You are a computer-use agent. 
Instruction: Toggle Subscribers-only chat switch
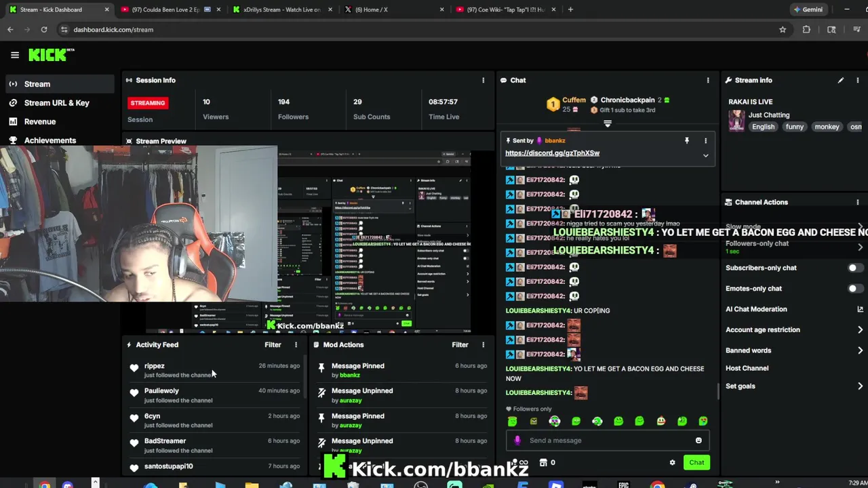855,268
